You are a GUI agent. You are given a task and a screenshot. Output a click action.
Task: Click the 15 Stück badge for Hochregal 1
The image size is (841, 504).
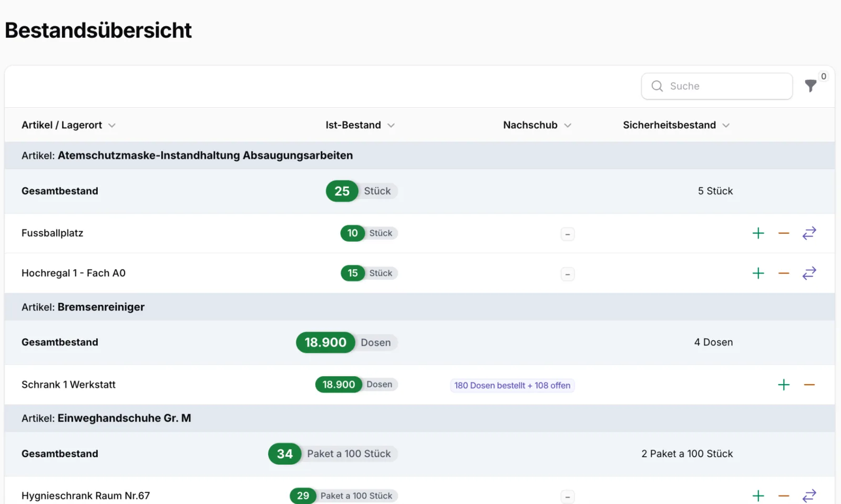pyautogui.click(x=369, y=273)
